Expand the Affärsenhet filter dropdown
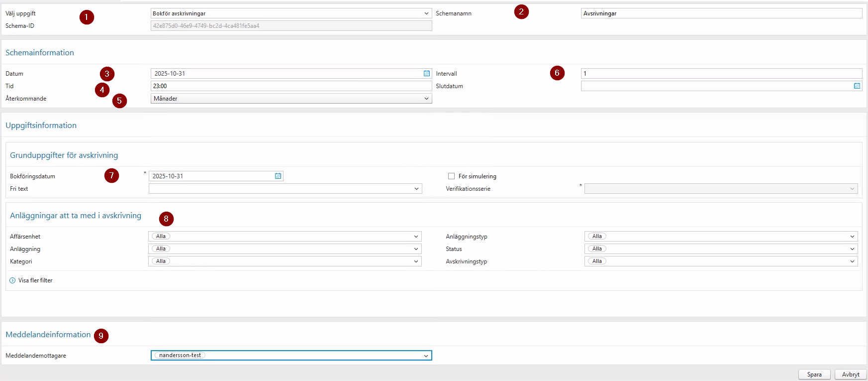Screen dimensions: 868x381 416,237
